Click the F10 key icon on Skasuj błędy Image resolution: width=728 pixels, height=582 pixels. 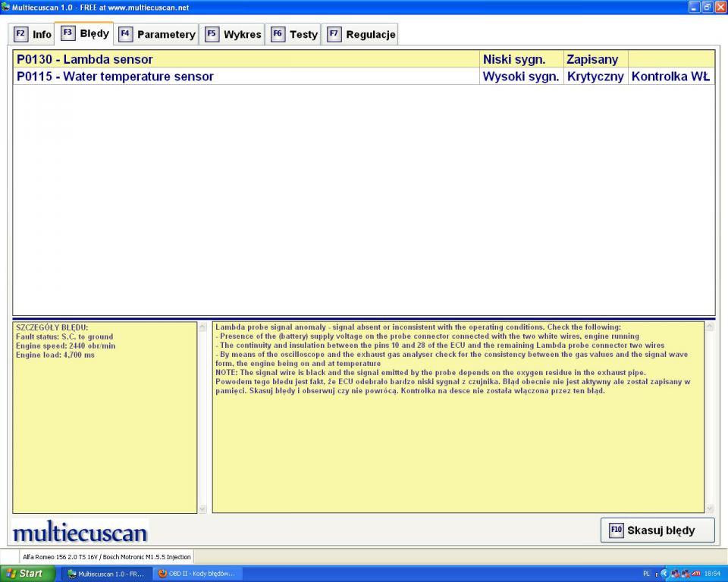point(616,530)
